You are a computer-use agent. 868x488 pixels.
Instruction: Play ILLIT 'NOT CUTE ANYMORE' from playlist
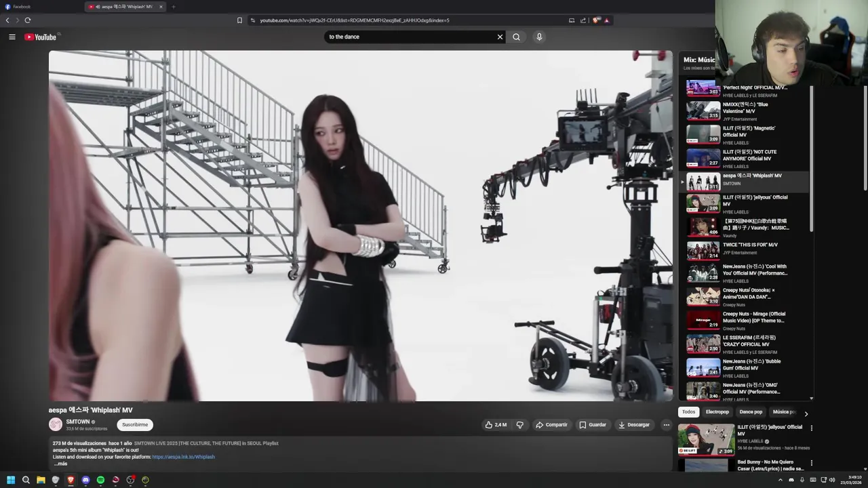(746, 158)
